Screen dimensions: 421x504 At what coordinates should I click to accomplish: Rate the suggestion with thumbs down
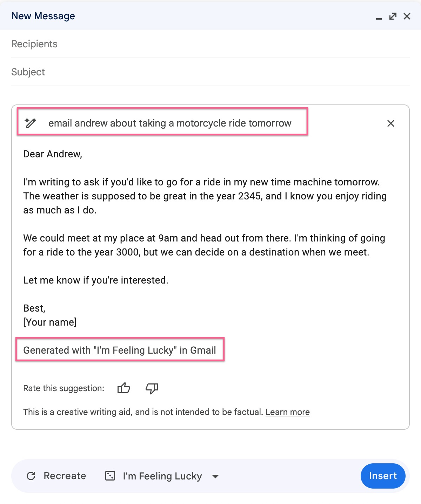[152, 388]
